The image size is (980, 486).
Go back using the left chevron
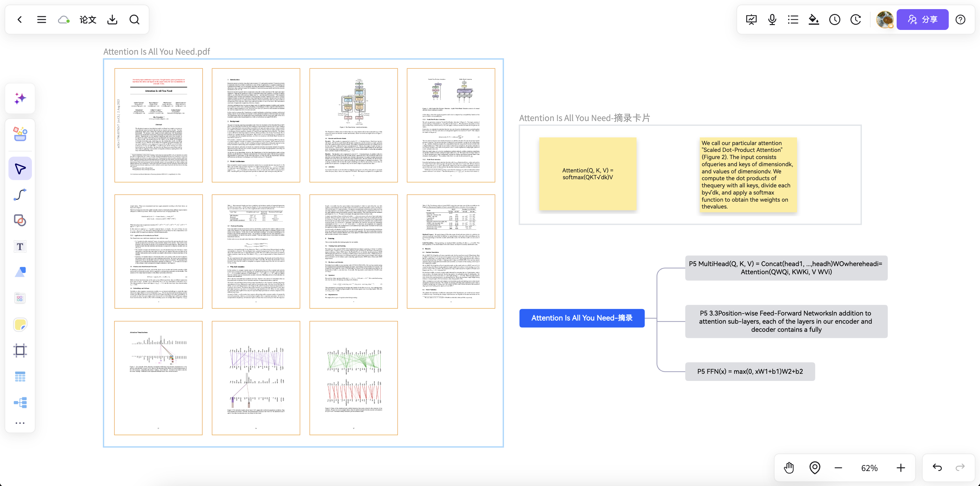[x=20, y=20]
